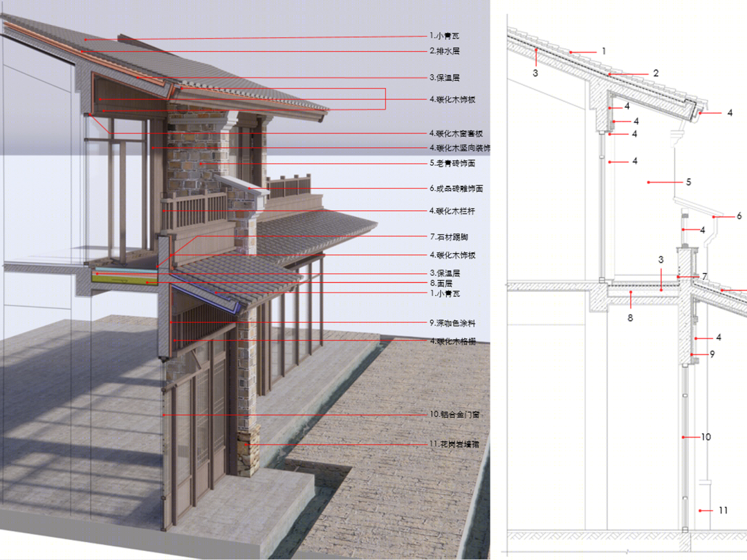Select the label "4.碳化木格栅"

click(x=452, y=342)
